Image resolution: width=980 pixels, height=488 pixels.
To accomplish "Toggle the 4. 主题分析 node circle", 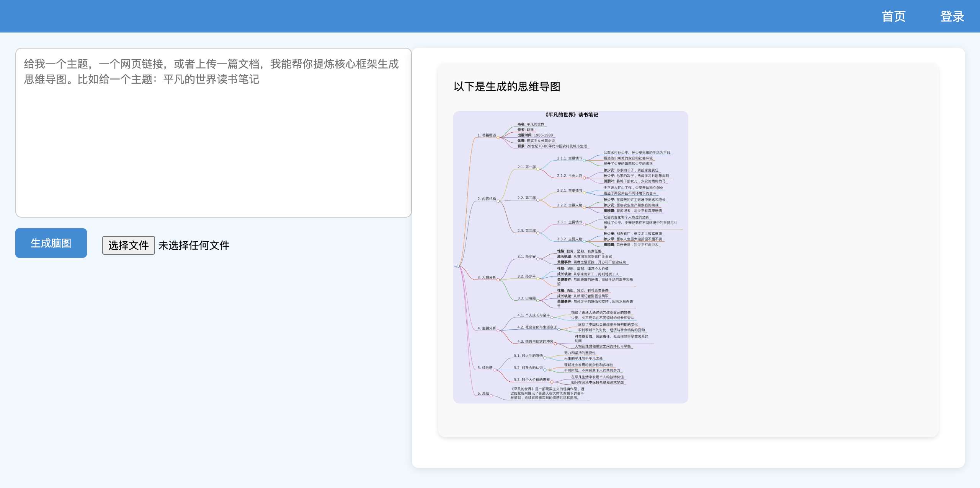I will tap(498, 330).
